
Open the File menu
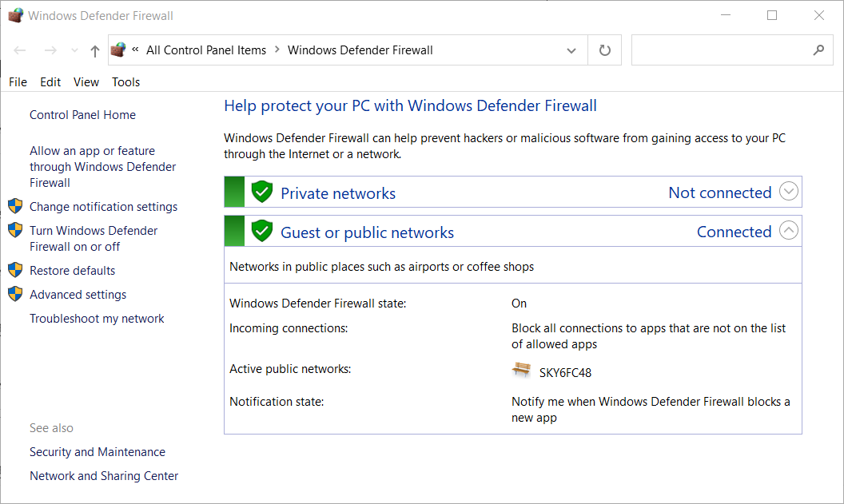18,81
